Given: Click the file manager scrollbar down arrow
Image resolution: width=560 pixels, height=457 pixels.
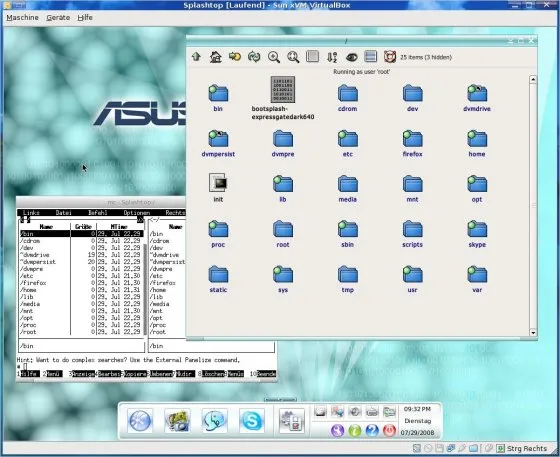Looking at the screenshot, I should coord(533,332).
